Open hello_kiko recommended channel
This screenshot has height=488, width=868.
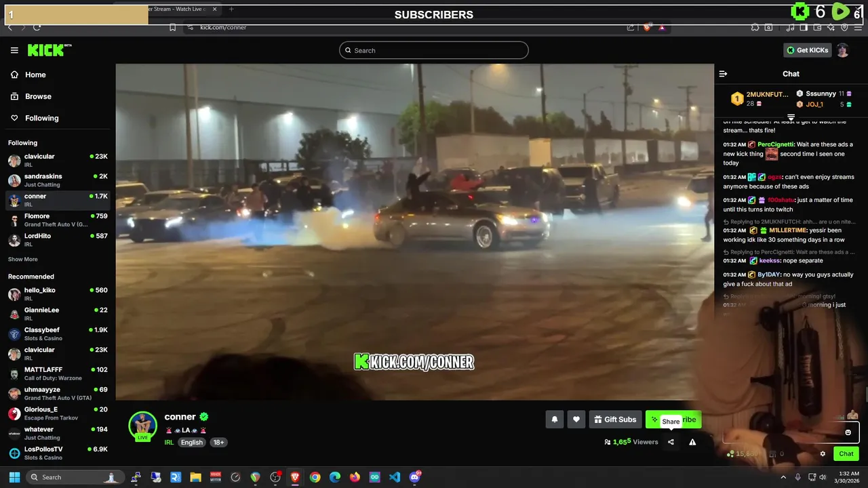[58, 293]
